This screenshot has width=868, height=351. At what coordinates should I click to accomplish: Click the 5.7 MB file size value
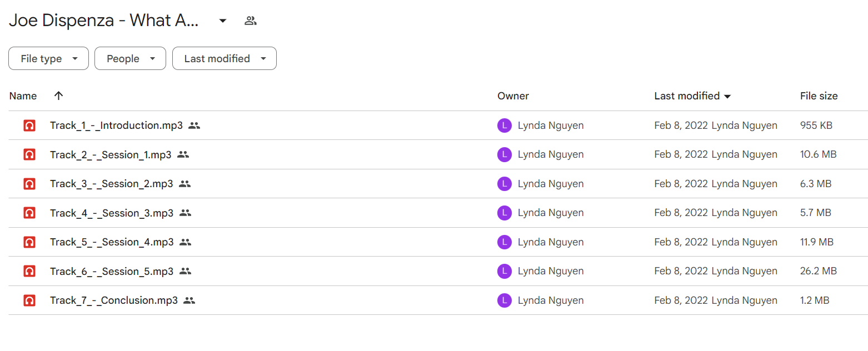click(x=816, y=213)
